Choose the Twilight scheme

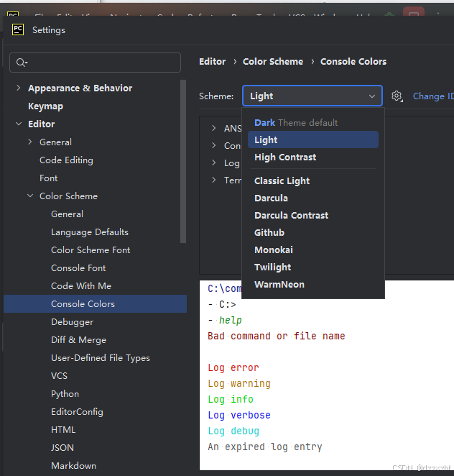[313, 267]
